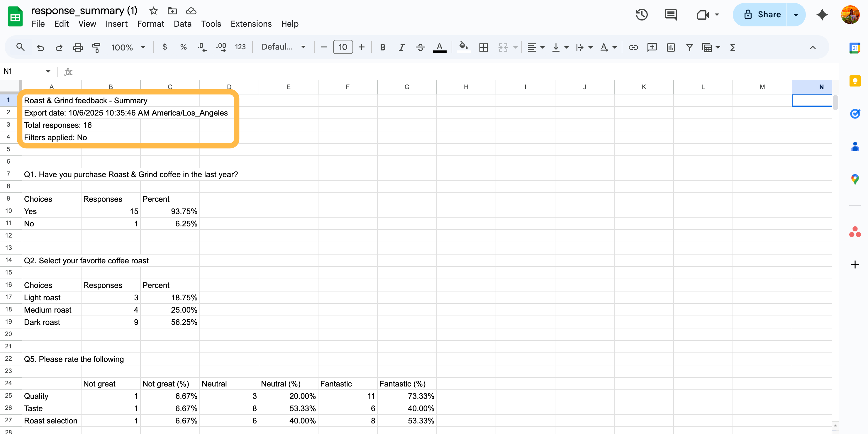Click the print icon
Image resolution: width=868 pixels, height=434 pixels.
[x=77, y=47]
